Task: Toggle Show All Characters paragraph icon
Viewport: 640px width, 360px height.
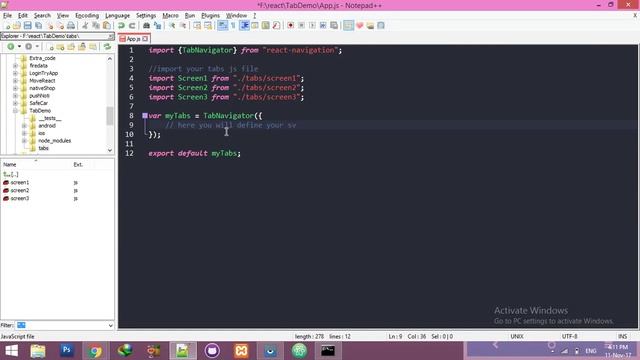Action: point(233,26)
